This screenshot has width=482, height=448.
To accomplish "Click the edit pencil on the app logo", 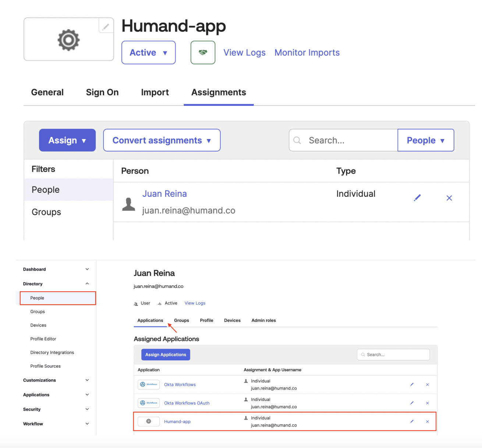I will (x=106, y=26).
